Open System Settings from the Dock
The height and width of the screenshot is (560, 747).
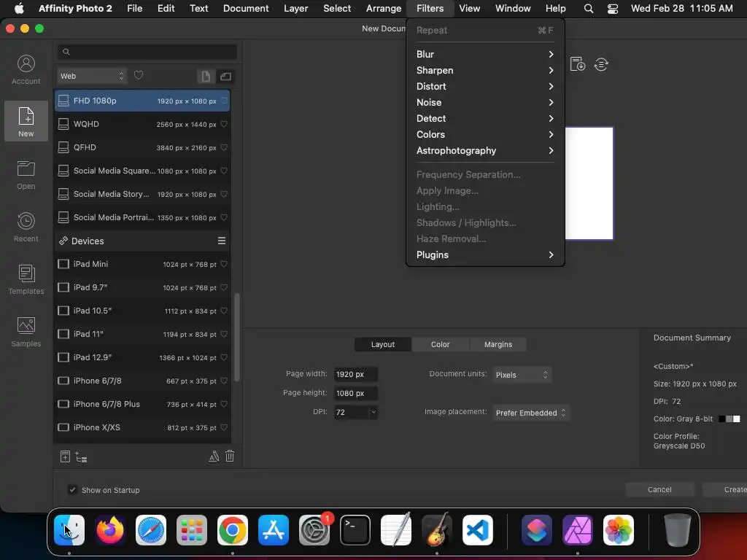tap(314, 529)
